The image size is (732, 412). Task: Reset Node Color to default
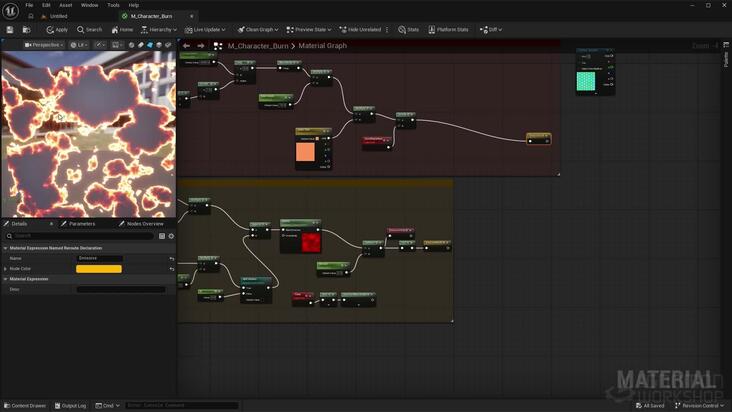tap(171, 269)
